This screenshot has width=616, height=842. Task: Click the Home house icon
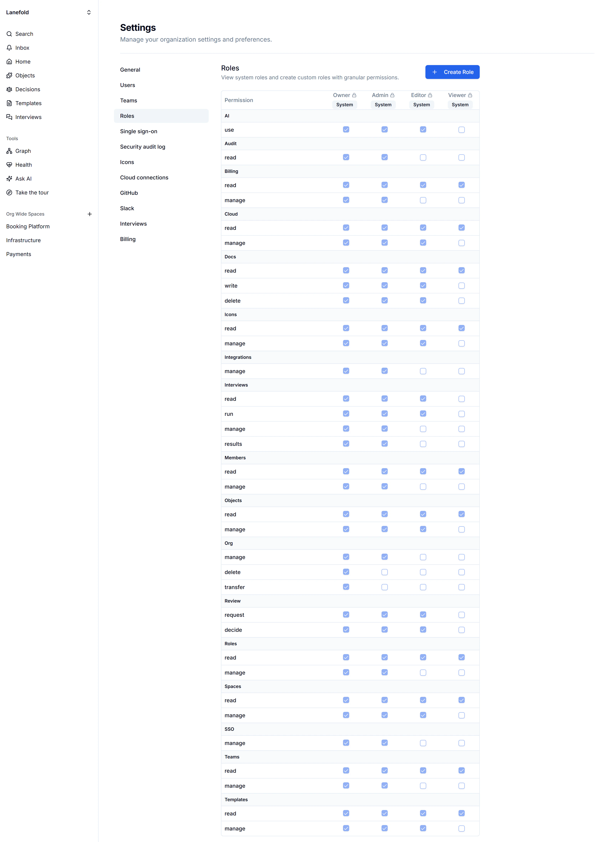click(9, 62)
